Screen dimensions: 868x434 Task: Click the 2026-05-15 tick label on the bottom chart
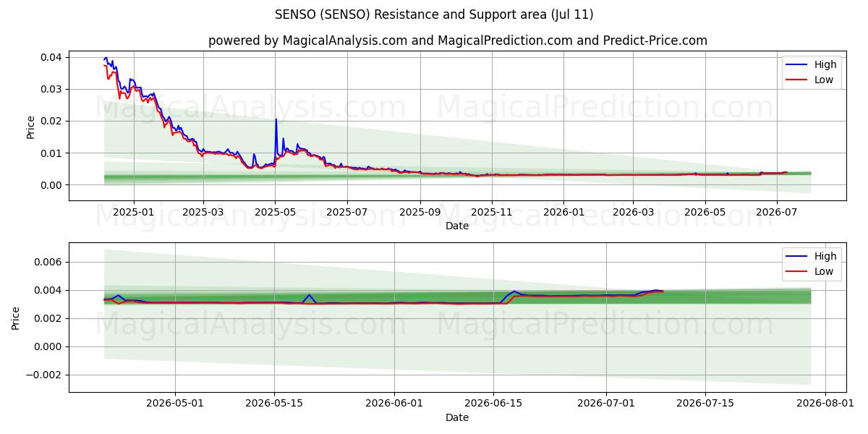pos(274,404)
